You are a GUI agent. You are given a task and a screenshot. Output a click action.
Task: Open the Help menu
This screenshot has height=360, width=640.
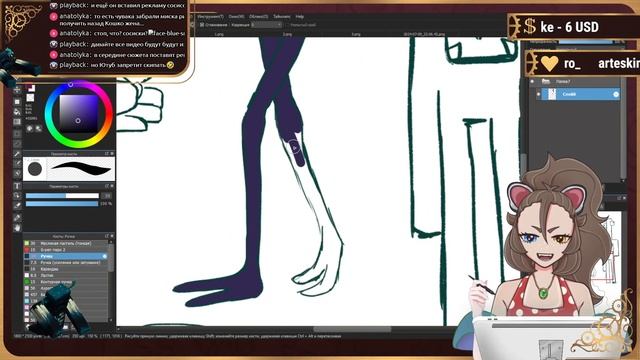(x=300, y=17)
